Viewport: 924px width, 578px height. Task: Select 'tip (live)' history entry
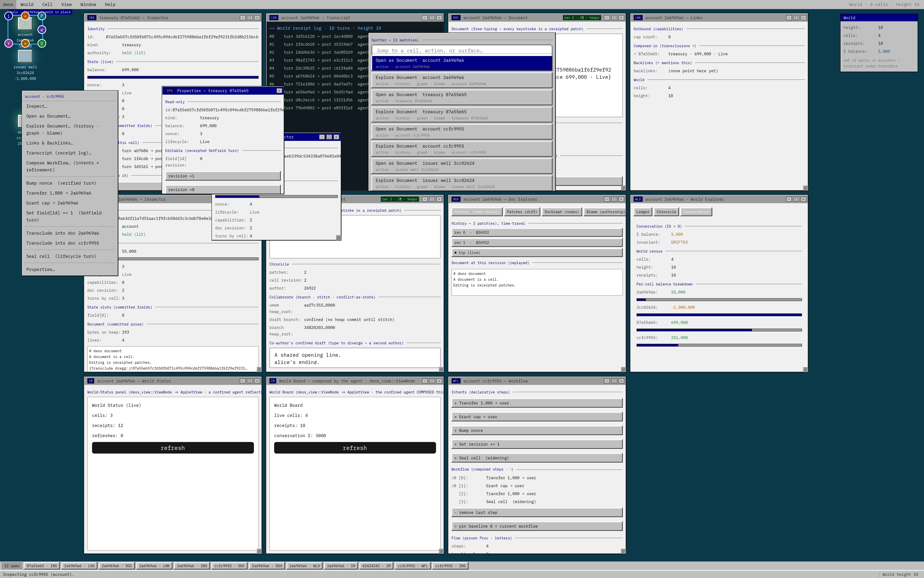[537, 253]
